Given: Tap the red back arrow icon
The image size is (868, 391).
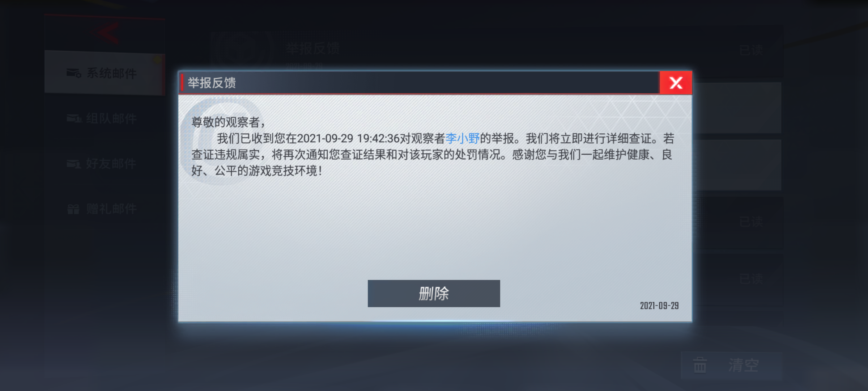Looking at the screenshot, I should [106, 33].
